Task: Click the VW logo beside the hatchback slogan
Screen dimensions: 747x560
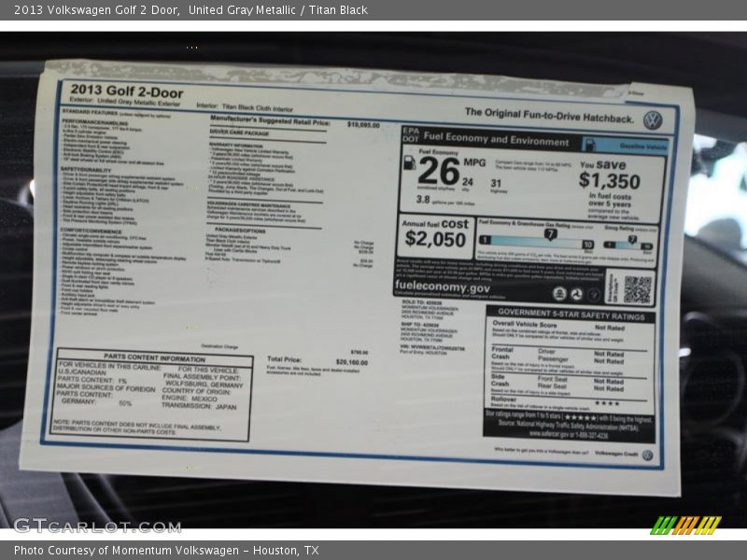Action: tap(653, 120)
